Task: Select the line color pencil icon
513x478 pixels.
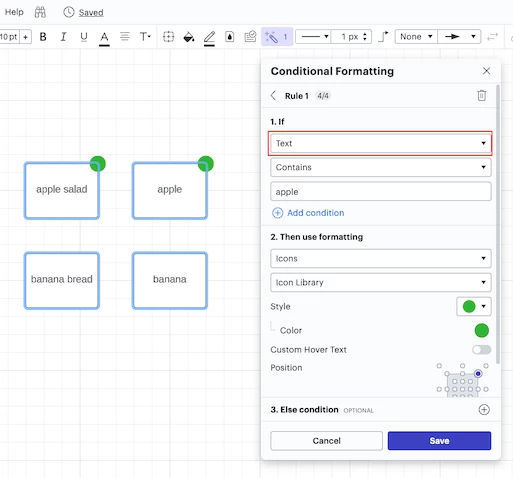Action: pos(209,37)
